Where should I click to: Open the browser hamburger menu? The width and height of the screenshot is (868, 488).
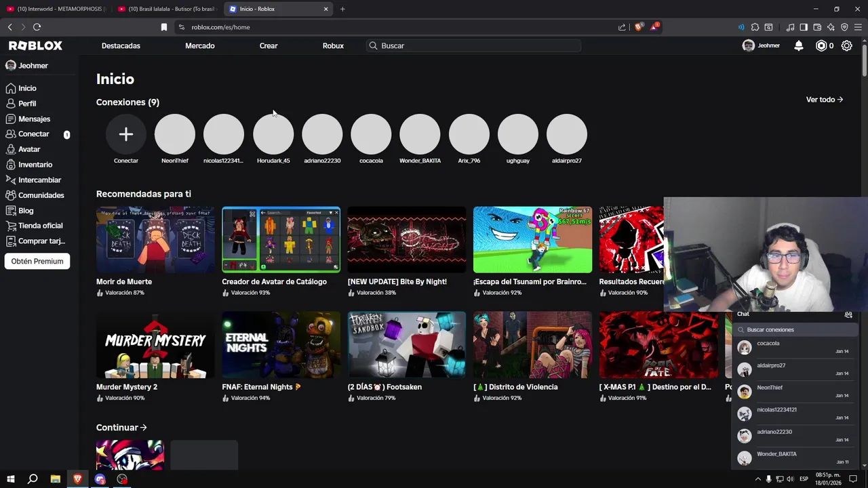point(858,27)
